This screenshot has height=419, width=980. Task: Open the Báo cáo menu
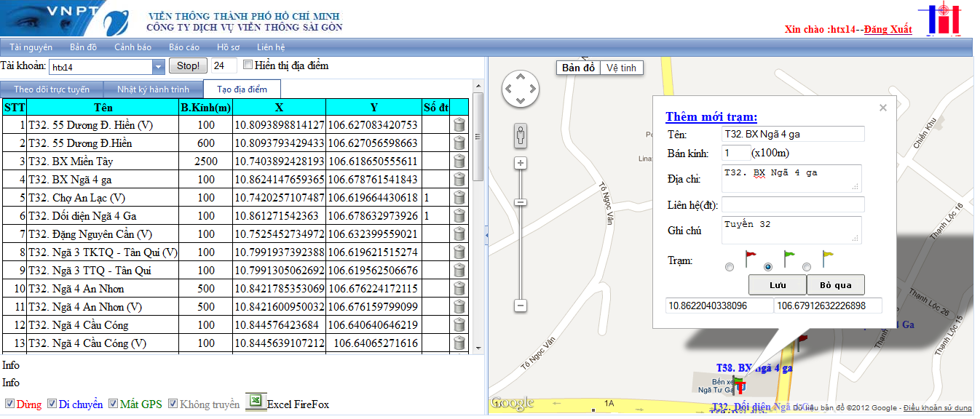pyautogui.click(x=184, y=47)
